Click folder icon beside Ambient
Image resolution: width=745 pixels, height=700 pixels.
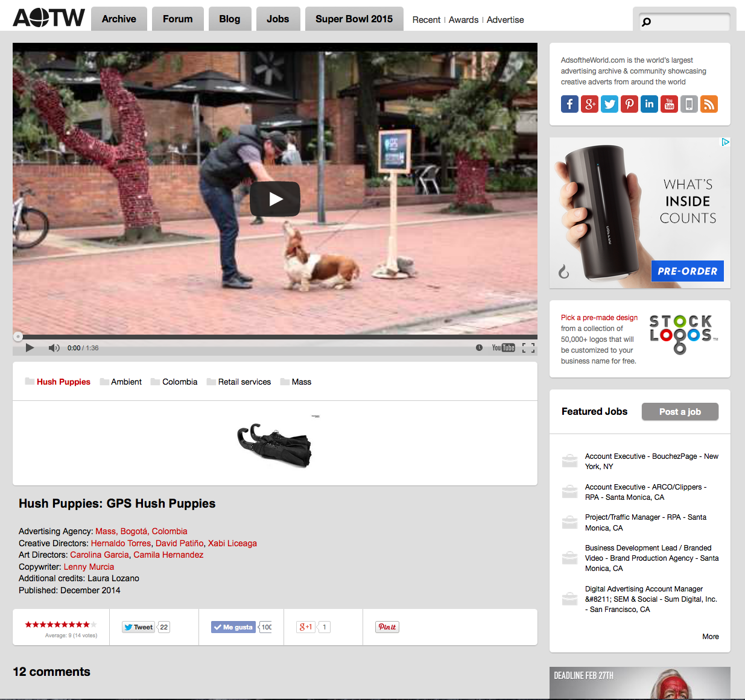(104, 382)
